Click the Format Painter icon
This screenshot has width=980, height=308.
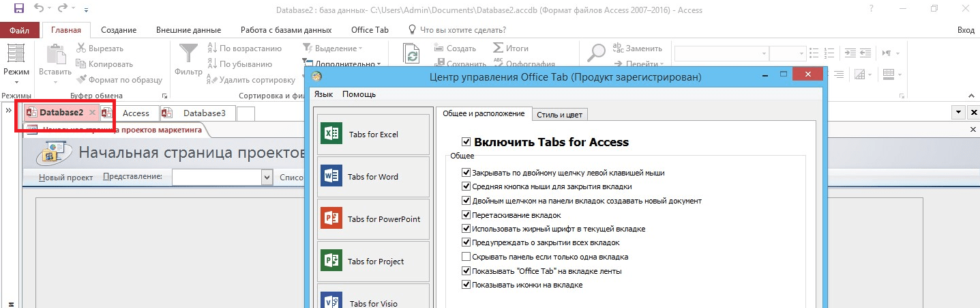82,80
